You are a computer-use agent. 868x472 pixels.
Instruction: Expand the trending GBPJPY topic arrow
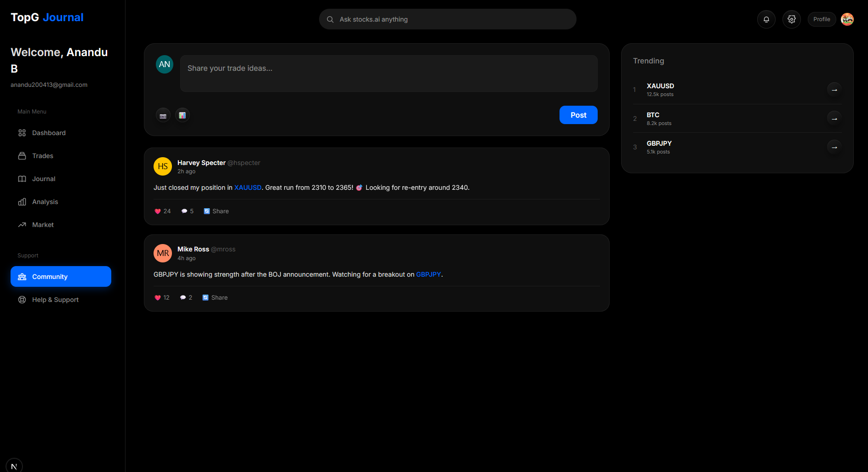tap(834, 147)
